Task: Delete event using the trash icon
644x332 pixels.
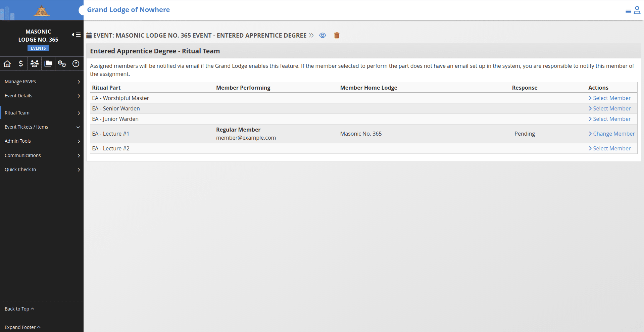Action: [x=337, y=35]
